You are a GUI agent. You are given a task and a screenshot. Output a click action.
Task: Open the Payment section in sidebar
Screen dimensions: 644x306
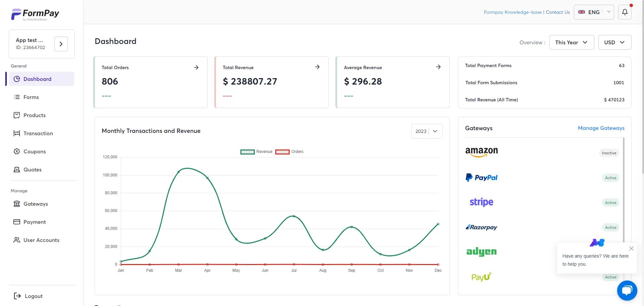click(x=35, y=222)
